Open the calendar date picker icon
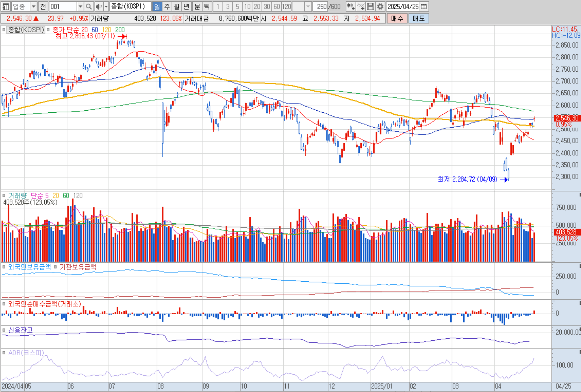Viewport: 581px width, 392px height. point(424,6)
